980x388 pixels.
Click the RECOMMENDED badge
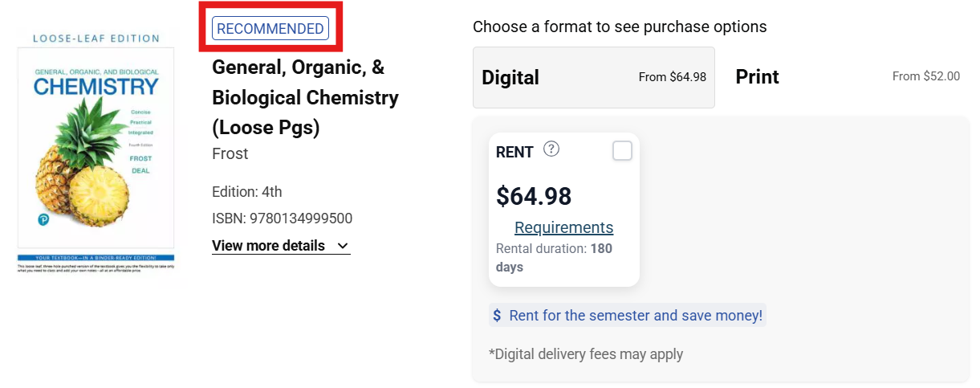point(270,29)
